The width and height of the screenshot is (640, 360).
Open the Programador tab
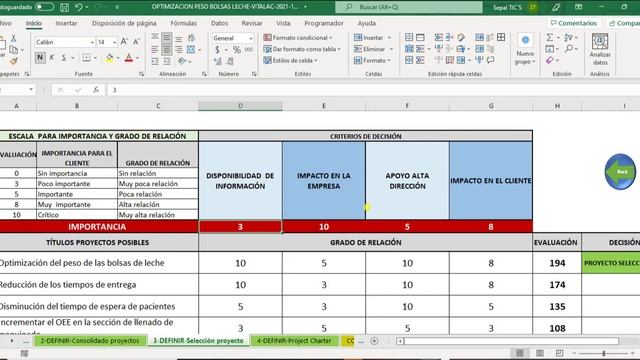[x=324, y=23]
